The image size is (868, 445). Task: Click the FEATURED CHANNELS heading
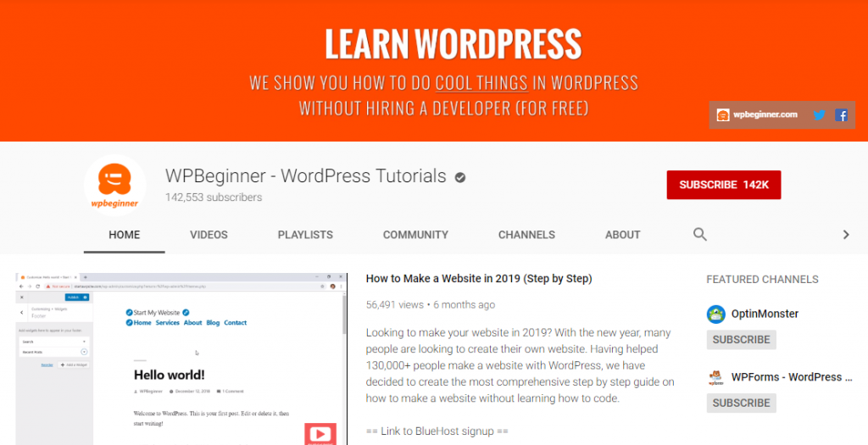[762, 280]
